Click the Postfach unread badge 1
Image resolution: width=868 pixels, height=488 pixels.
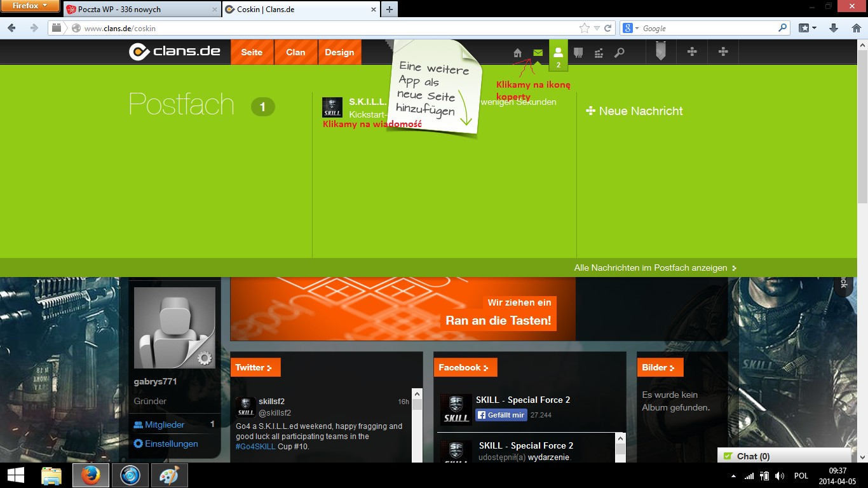[x=263, y=107]
